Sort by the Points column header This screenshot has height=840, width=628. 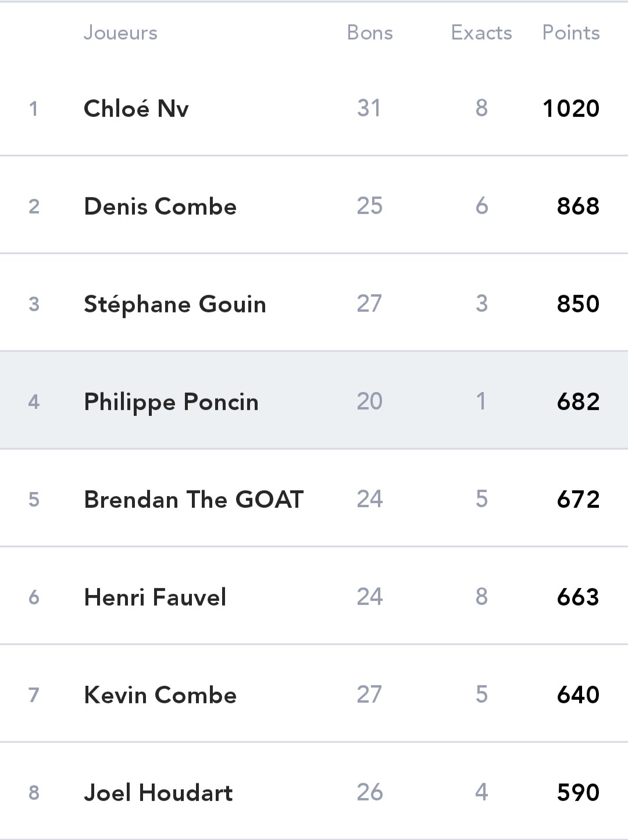pos(571,33)
